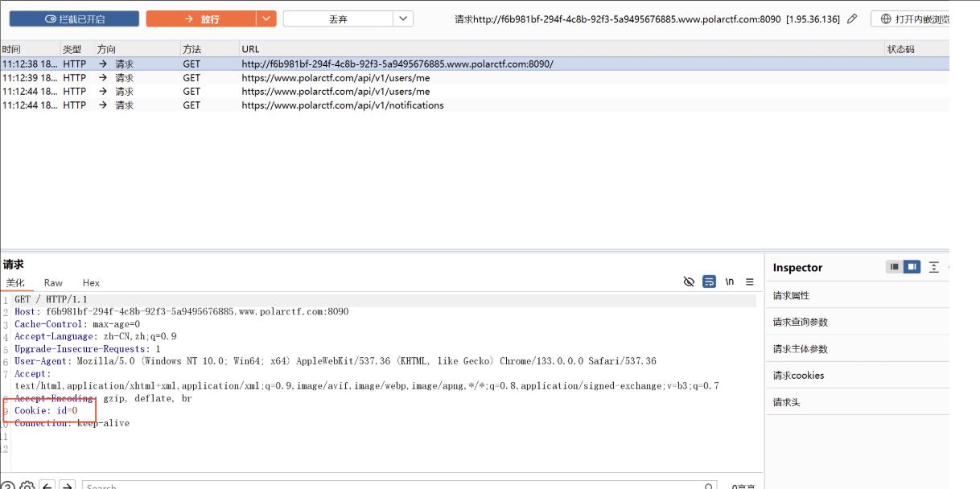Viewport: 980px width, 489px height.
Task: Toggle the hide-eye icon in request editor
Action: [689, 281]
